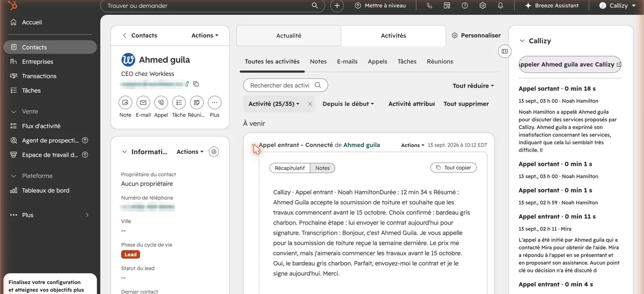Viewport: 644px width, 294px height.
Task: Click the HubSpot sprocket logo
Action: (x=13, y=6)
